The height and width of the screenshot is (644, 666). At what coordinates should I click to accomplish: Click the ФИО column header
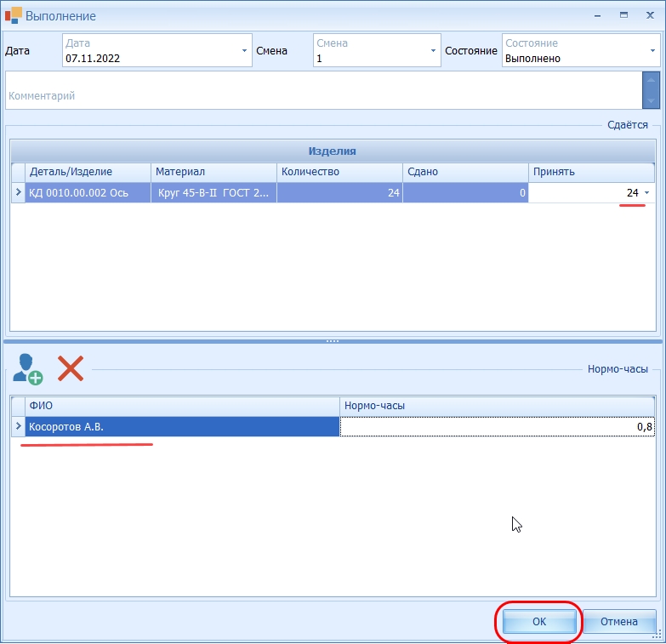[182, 406]
